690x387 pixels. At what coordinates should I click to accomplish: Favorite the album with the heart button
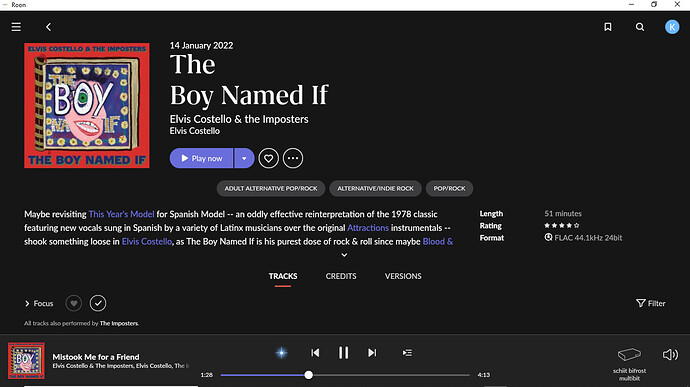coord(268,158)
